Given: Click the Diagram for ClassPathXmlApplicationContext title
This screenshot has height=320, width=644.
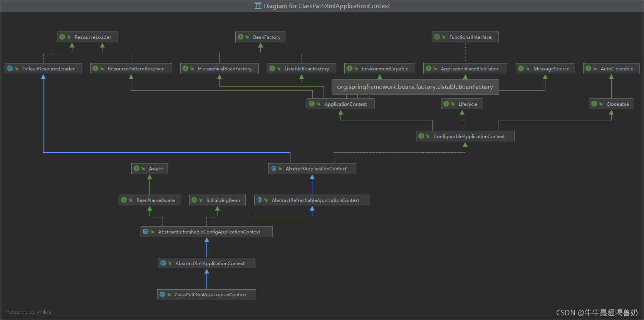Looking at the screenshot, I should tap(327, 6).
